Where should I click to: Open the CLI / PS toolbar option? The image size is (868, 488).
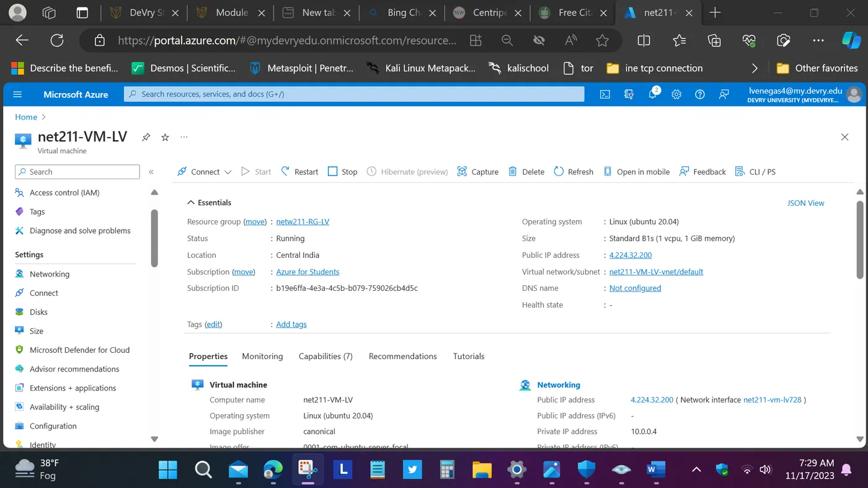pos(755,172)
